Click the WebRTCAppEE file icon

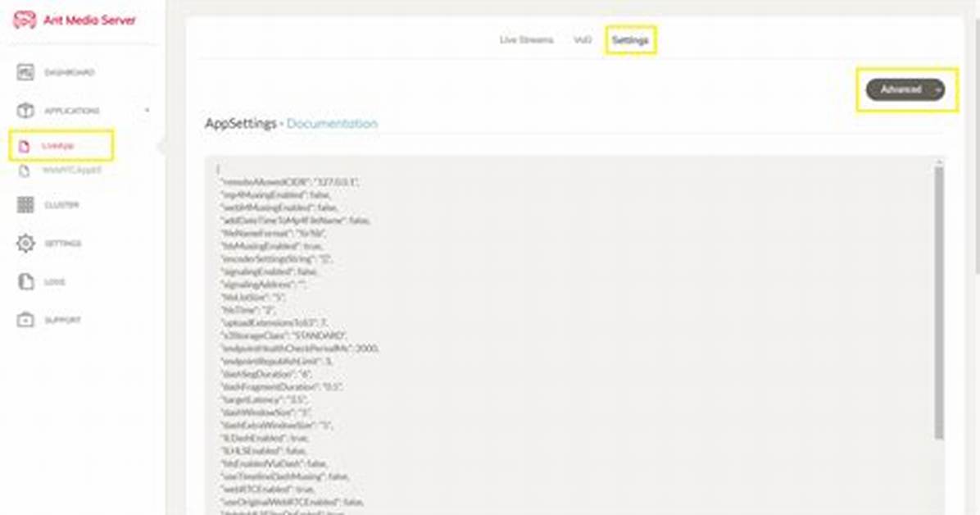pyautogui.click(x=24, y=171)
